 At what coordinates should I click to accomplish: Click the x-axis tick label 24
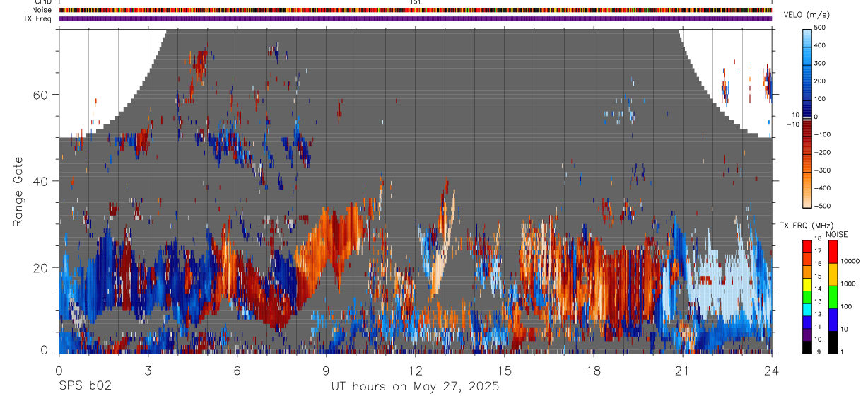[771, 371]
